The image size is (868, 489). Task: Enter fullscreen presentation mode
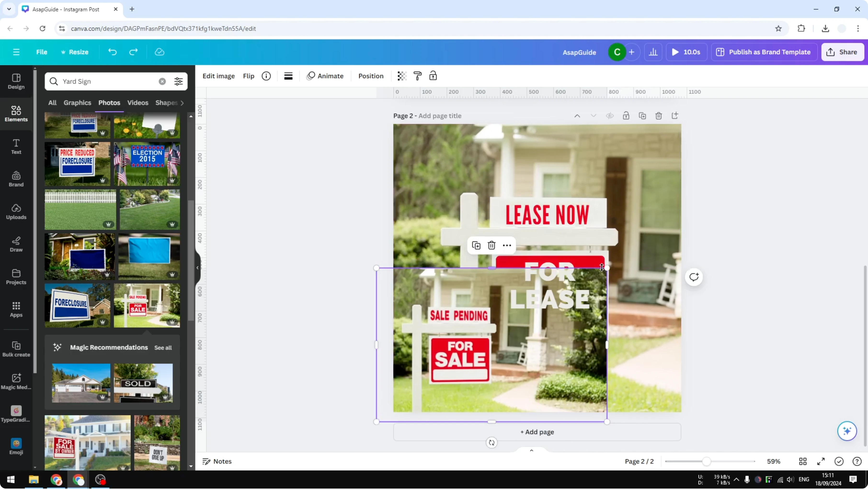(x=821, y=462)
